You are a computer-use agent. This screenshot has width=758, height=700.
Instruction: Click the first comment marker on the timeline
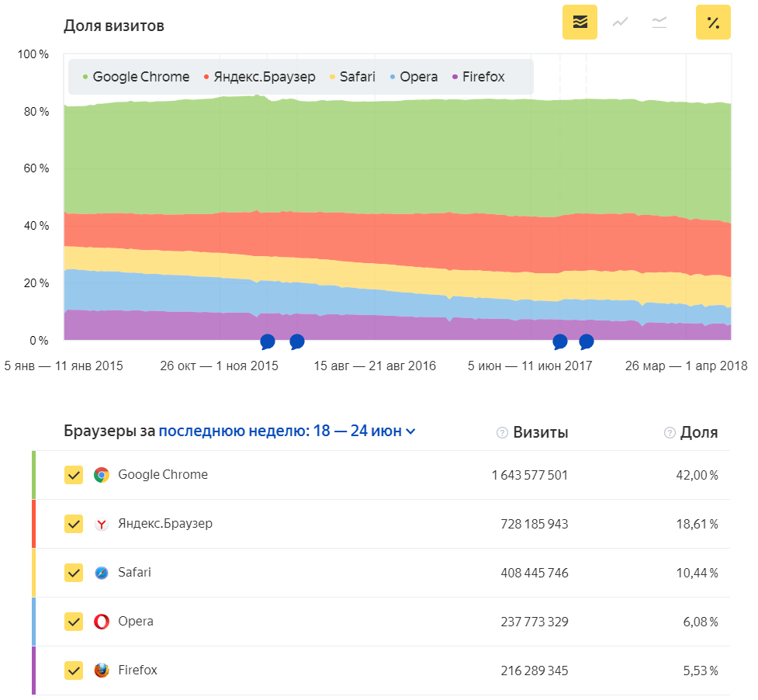[x=268, y=341]
